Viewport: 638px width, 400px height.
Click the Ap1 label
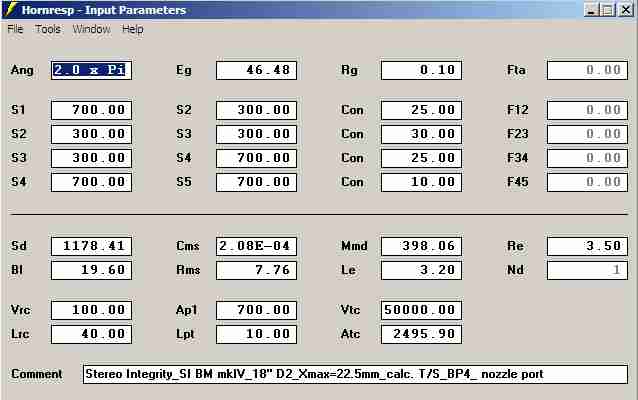(x=186, y=310)
